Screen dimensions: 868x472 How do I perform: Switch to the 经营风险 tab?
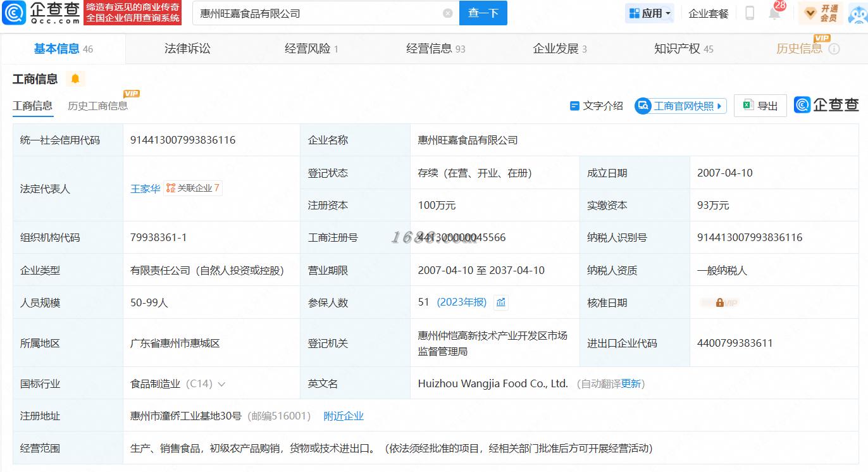(311, 49)
